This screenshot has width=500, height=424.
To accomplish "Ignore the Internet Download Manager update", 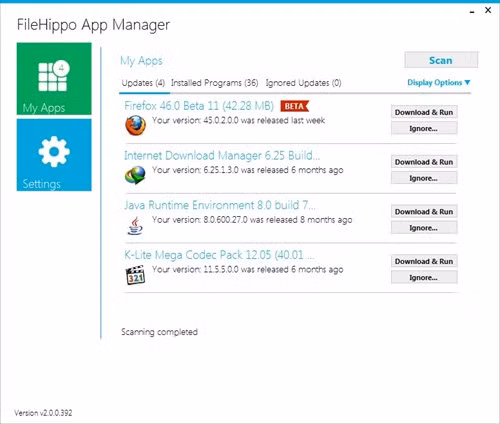I will tap(424, 178).
